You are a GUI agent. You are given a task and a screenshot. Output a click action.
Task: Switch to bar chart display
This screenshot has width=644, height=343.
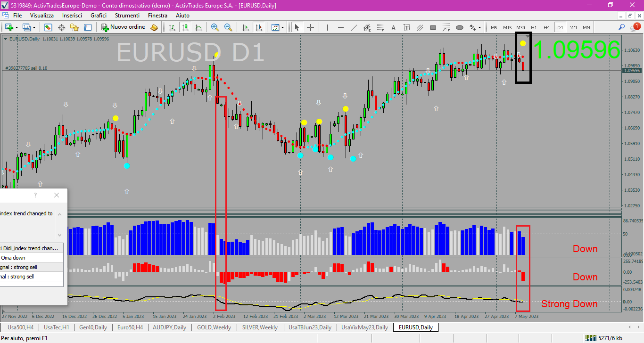pyautogui.click(x=172, y=27)
